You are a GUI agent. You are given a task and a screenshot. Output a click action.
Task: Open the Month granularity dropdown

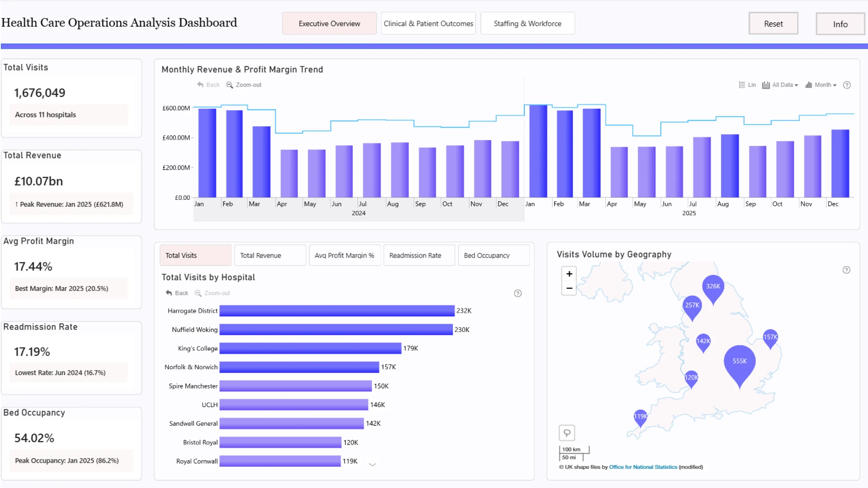pos(821,85)
